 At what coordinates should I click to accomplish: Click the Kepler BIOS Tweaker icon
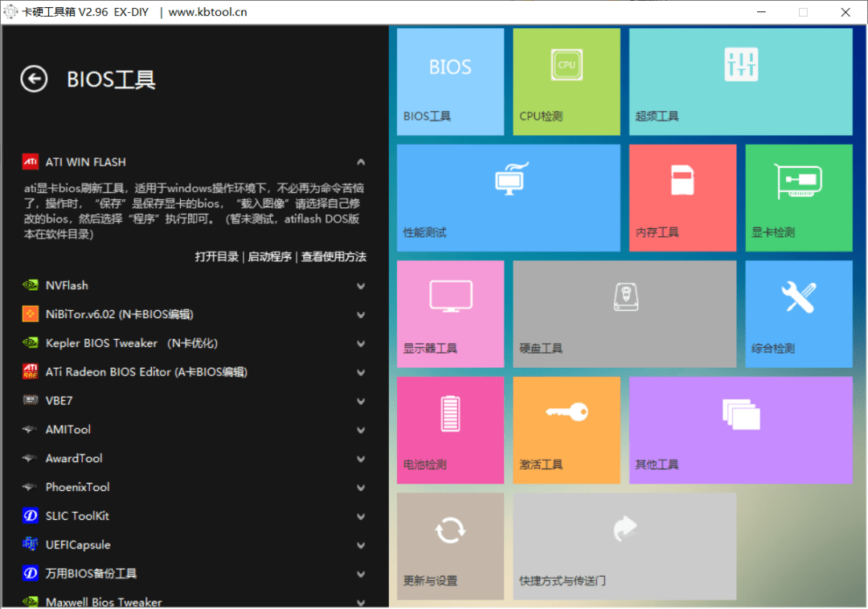coord(30,343)
